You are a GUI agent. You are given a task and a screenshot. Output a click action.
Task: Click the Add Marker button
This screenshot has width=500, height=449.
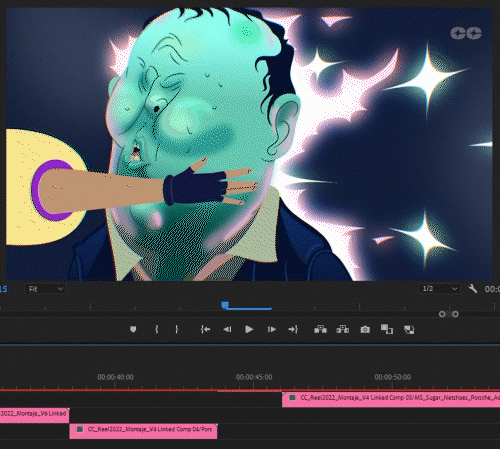pyautogui.click(x=133, y=329)
